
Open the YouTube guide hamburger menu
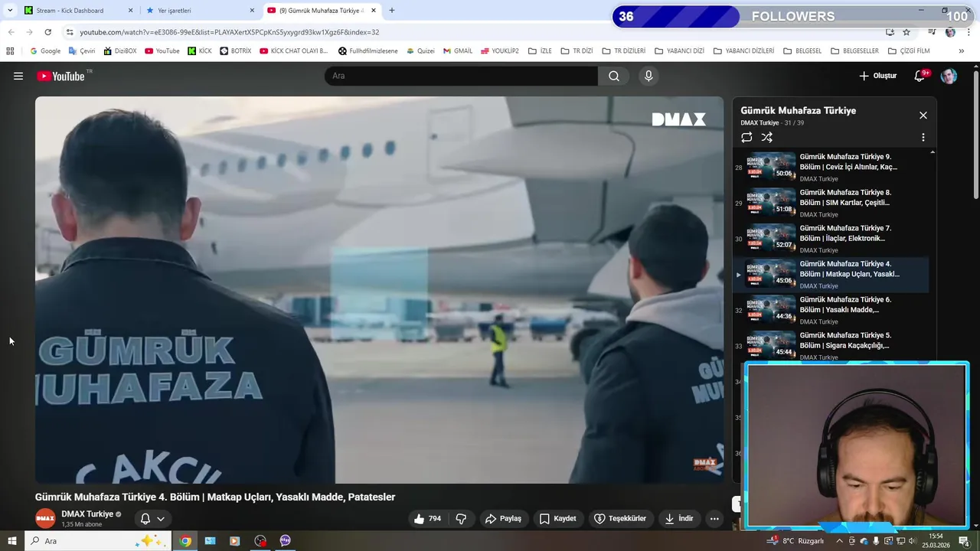[x=18, y=76]
